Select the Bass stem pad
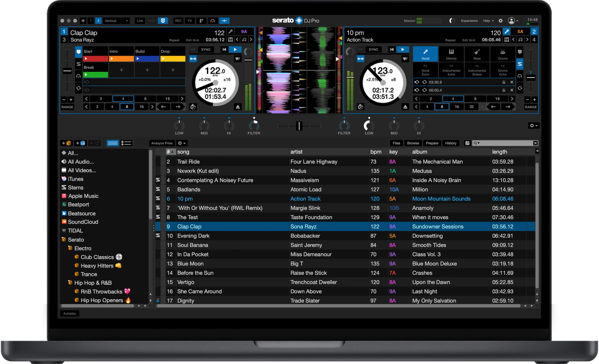This screenshot has height=364, width=599. 477,54
